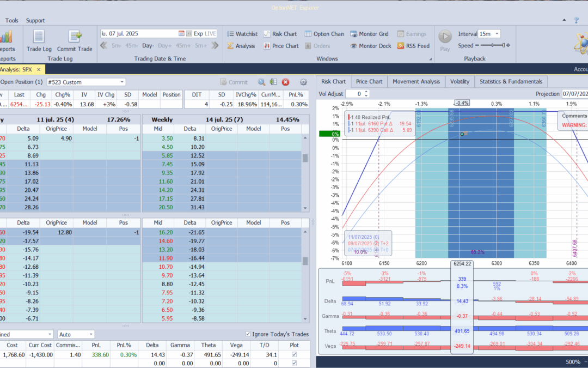This screenshot has width=588, height=368.
Task: Open the Option Chain window
Action: coord(324,34)
